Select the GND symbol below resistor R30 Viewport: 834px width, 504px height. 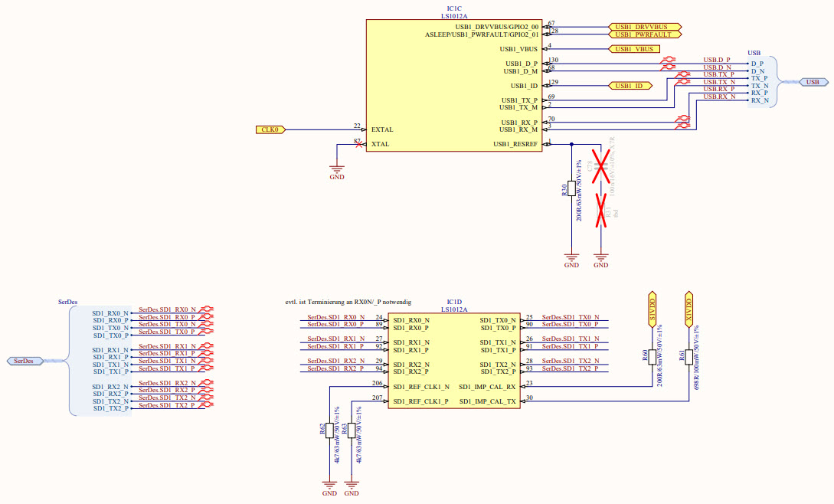571,258
